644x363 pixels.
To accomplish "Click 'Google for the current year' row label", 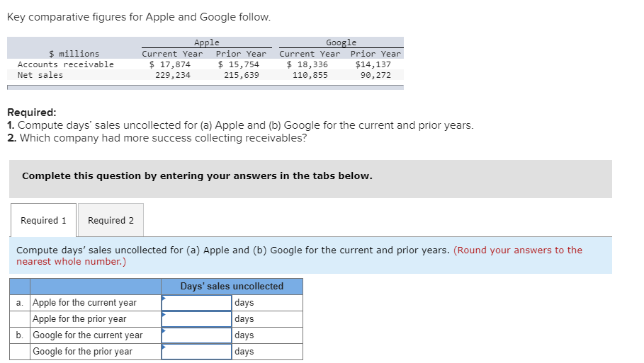I will pyautogui.click(x=88, y=335).
